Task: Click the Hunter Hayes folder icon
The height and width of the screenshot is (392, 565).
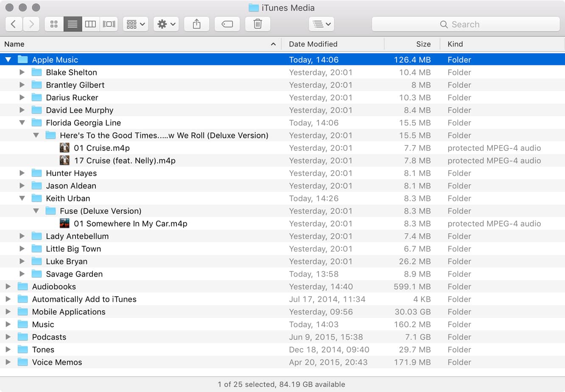Action: click(37, 173)
